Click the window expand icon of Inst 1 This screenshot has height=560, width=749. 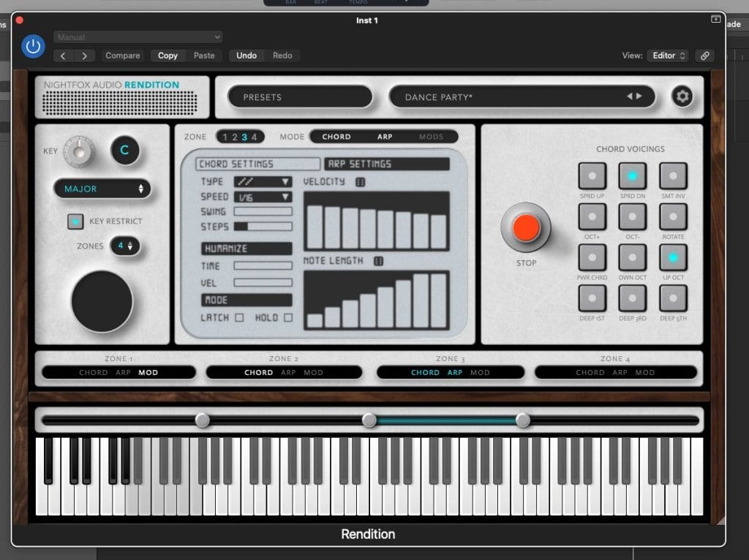tap(715, 19)
